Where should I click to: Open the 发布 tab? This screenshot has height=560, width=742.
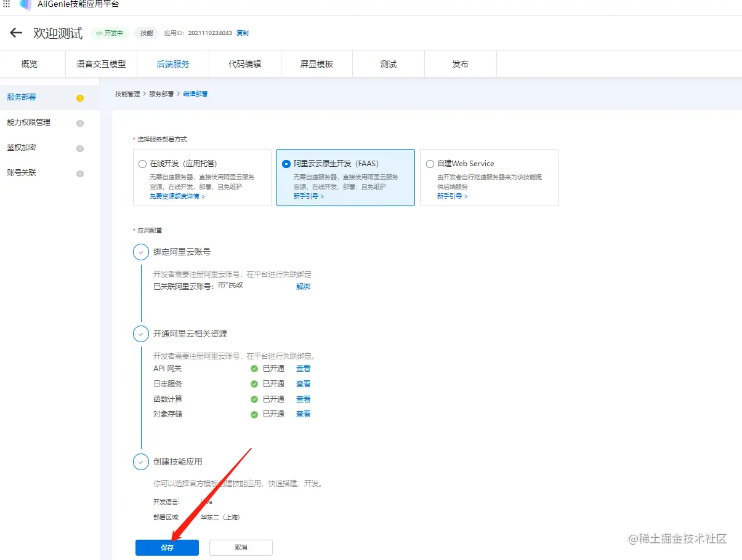[x=461, y=64]
